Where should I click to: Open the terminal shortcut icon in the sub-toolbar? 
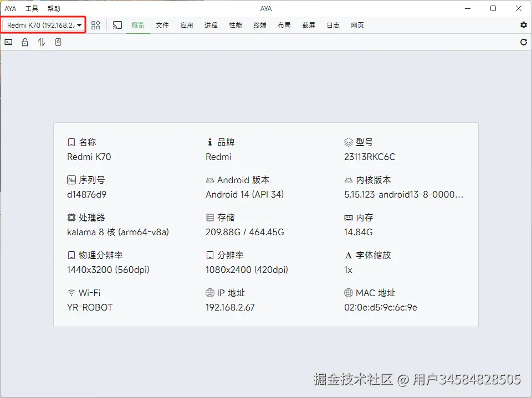click(8, 42)
